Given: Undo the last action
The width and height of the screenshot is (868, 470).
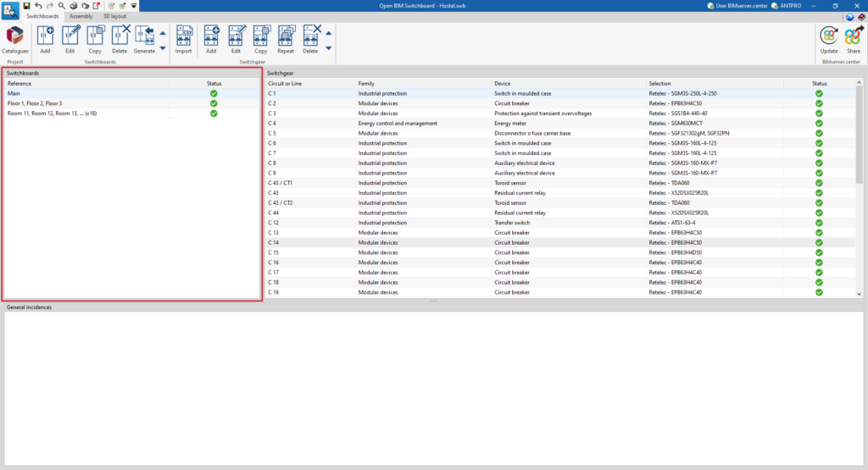Looking at the screenshot, I should point(38,6).
